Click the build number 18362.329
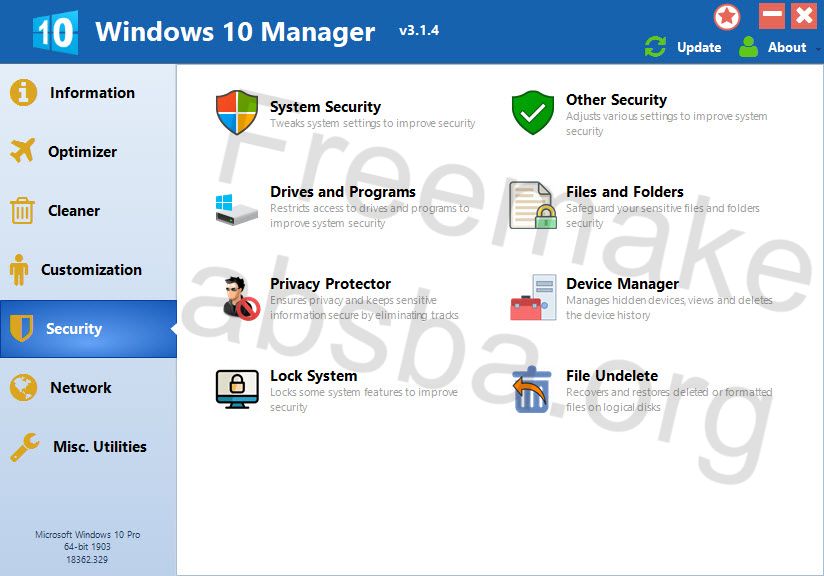 click(x=87, y=560)
